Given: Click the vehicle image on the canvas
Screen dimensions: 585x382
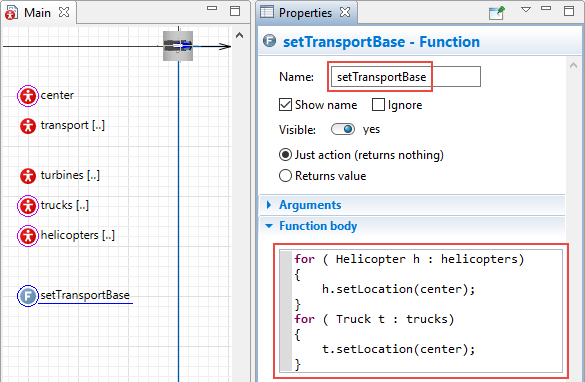Looking at the screenshot, I should point(178,46).
